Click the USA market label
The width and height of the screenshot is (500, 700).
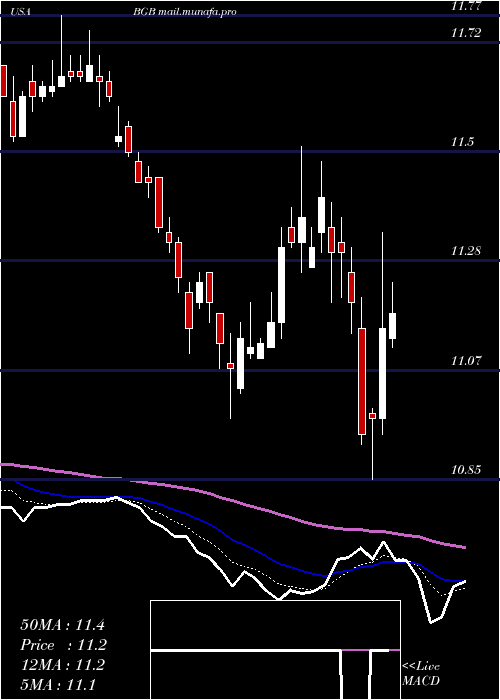tap(20, 12)
